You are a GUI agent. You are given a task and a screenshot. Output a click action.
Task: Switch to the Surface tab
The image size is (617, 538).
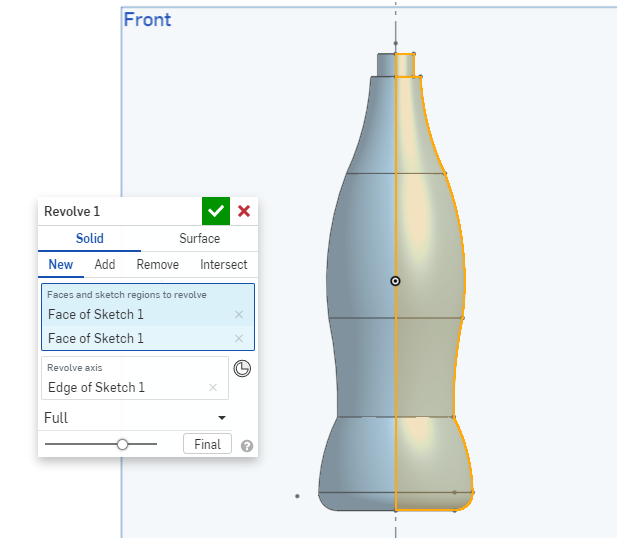(200, 238)
